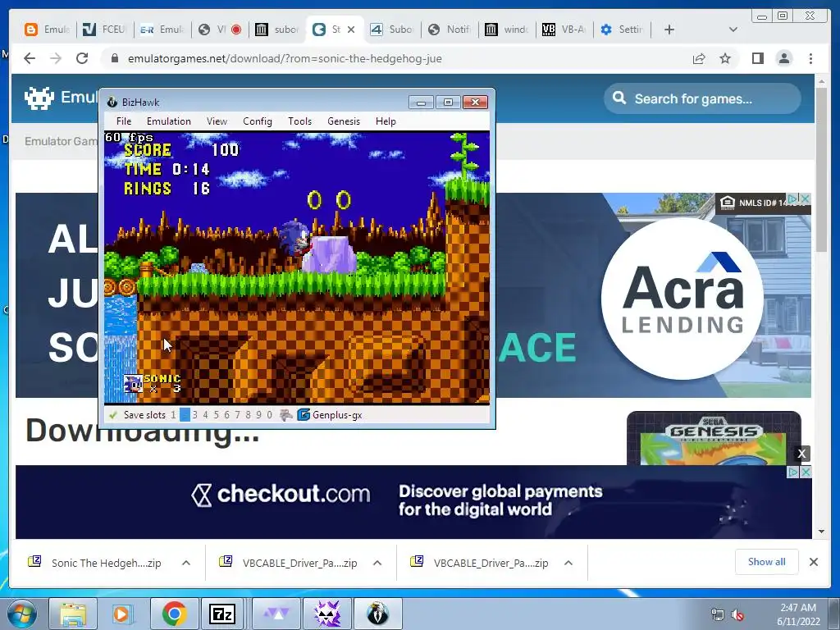840x630 pixels.
Task: Open the Config menu in BizHawk
Action: pyautogui.click(x=257, y=121)
